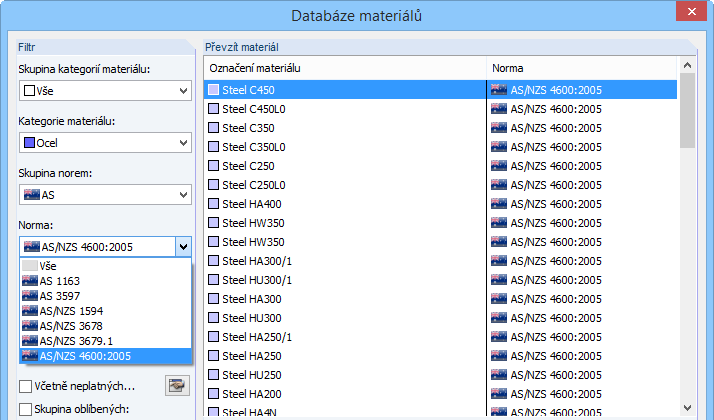Select the Steel HA250 material
The height and width of the screenshot is (420, 714).
tap(440, 356)
